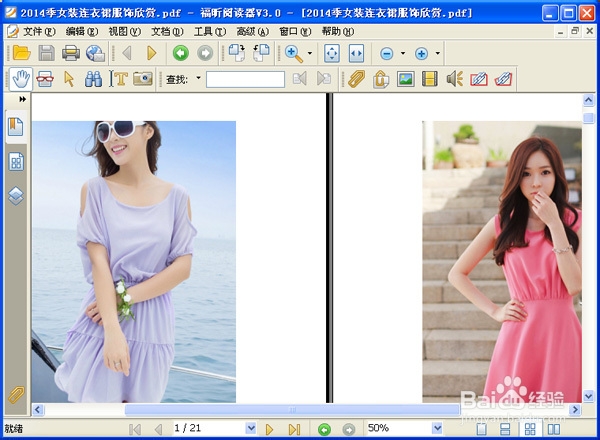The image size is (600, 440).
Task: Select the Hand tool
Action: [21, 79]
